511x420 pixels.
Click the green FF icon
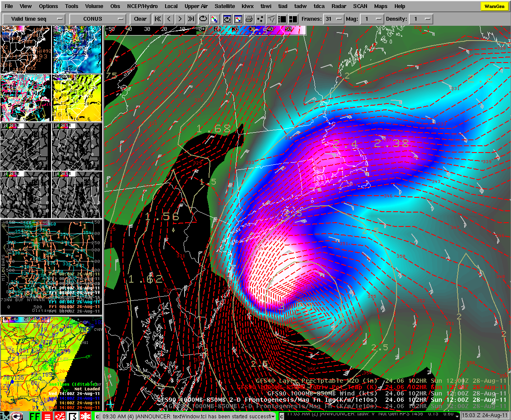click(35, 416)
